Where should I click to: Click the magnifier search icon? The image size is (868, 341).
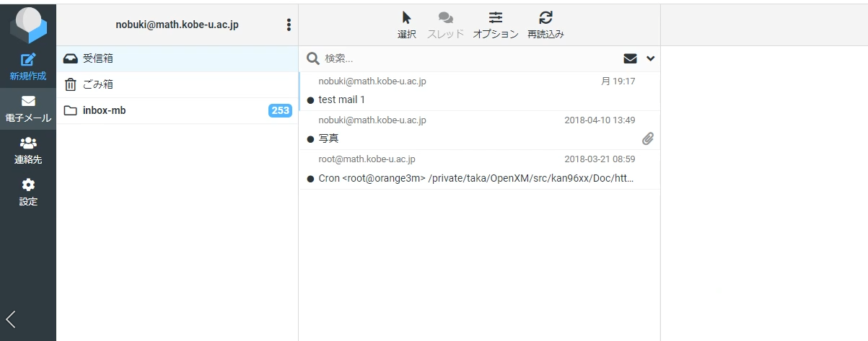313,58
